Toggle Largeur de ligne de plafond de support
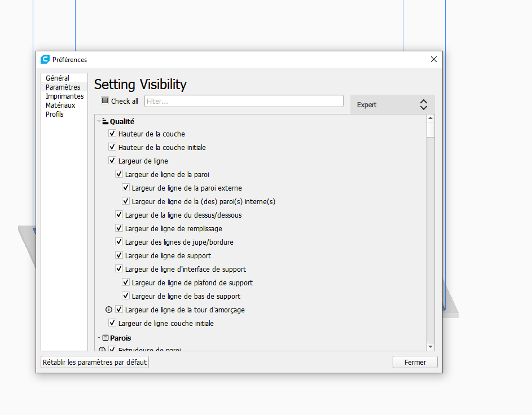 [126, 282]
